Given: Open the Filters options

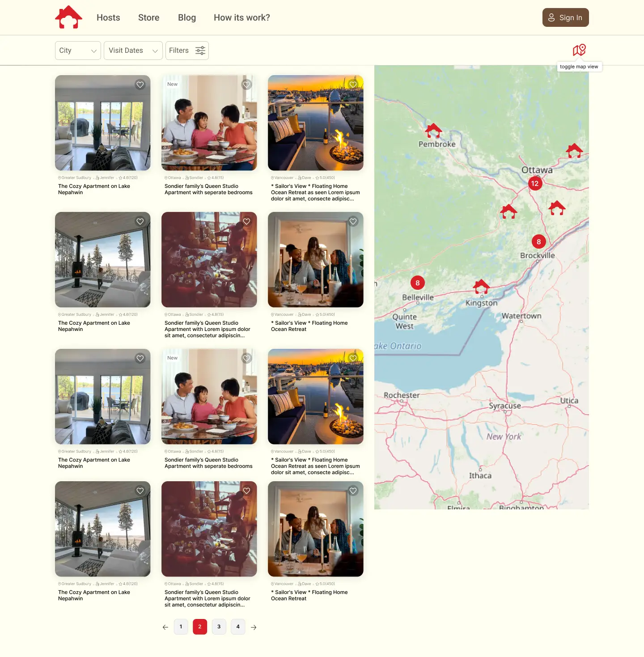Looking at the screenshot, I should pos(187,51).
